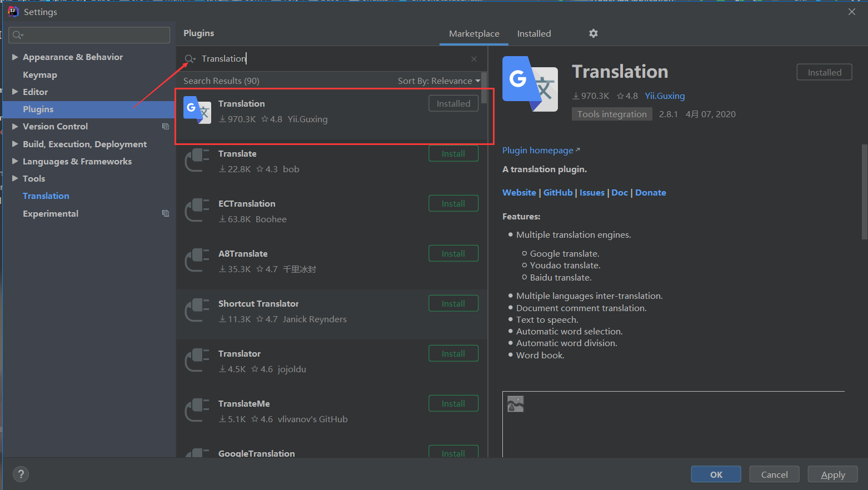Select the GoogleTranslation plugin title
Viewport: 868px width, 490px height.
257,453
